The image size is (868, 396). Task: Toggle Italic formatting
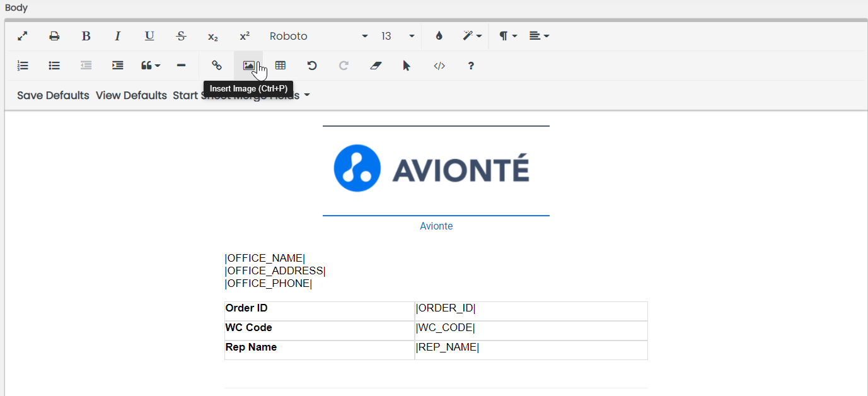(118, 37)
